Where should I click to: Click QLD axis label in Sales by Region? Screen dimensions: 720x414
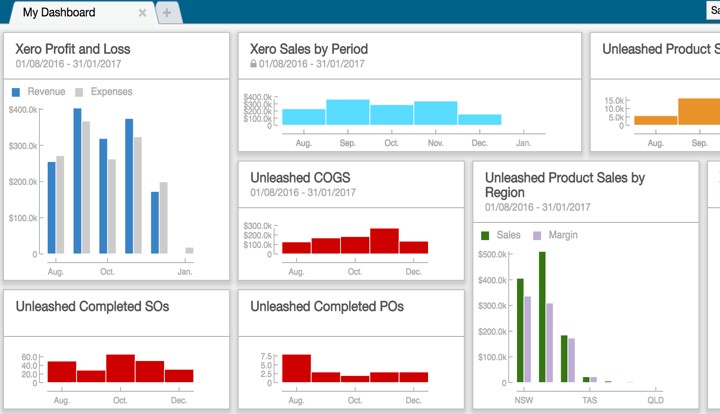tap(655, 400)
